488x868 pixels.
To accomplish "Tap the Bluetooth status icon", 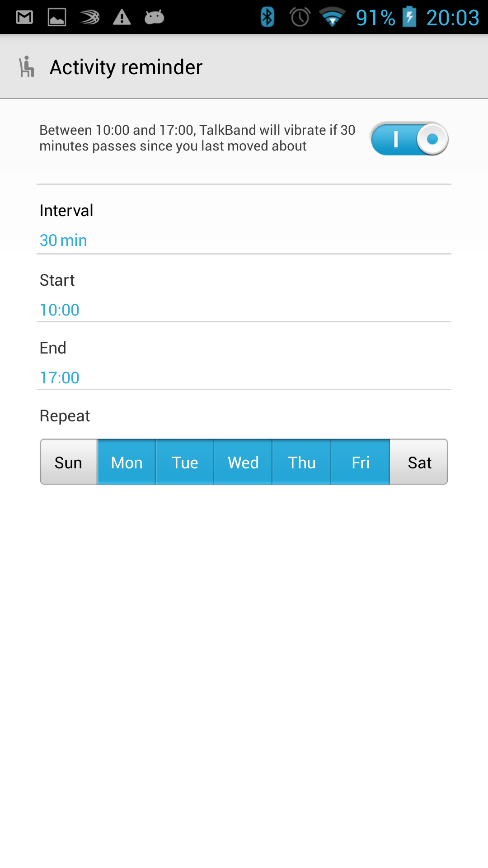I will click(x=267, y=17).
